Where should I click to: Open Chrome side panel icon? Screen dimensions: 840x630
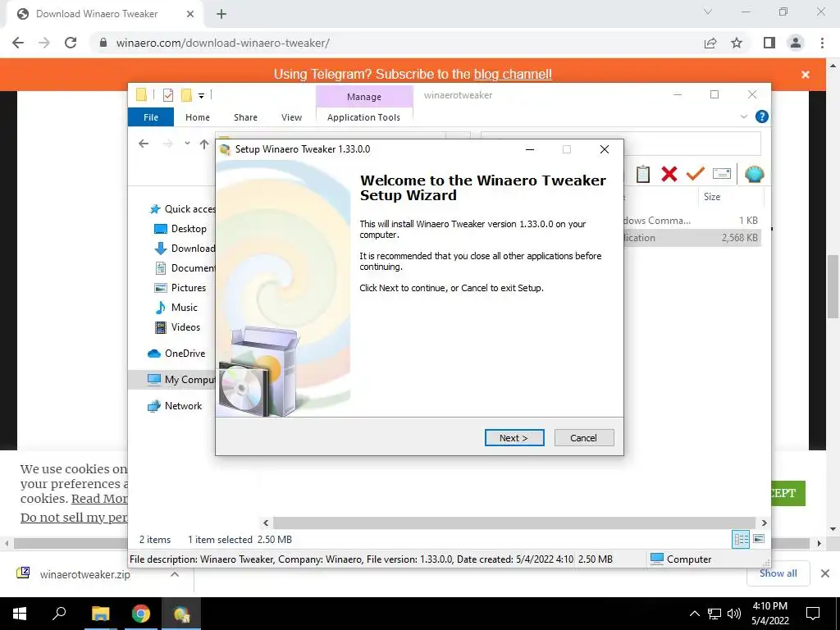(769, 43)
